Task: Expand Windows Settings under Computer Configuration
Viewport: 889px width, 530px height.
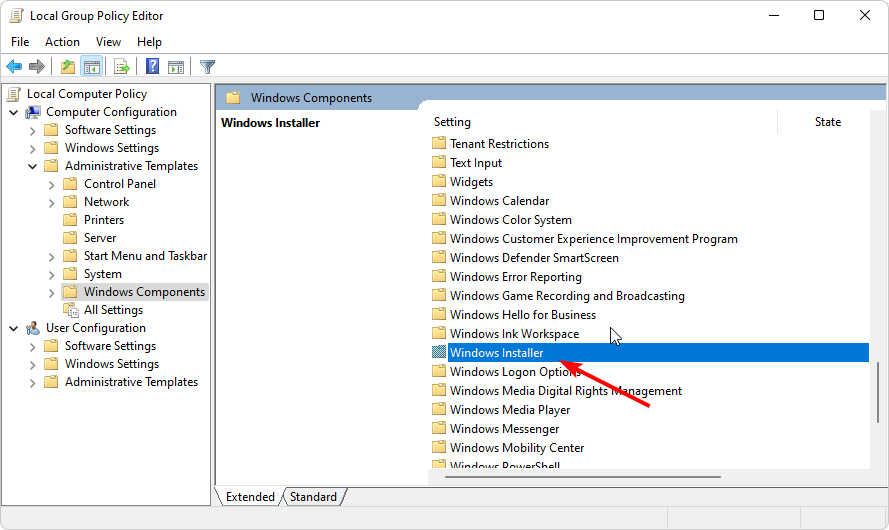Action: 32,149
